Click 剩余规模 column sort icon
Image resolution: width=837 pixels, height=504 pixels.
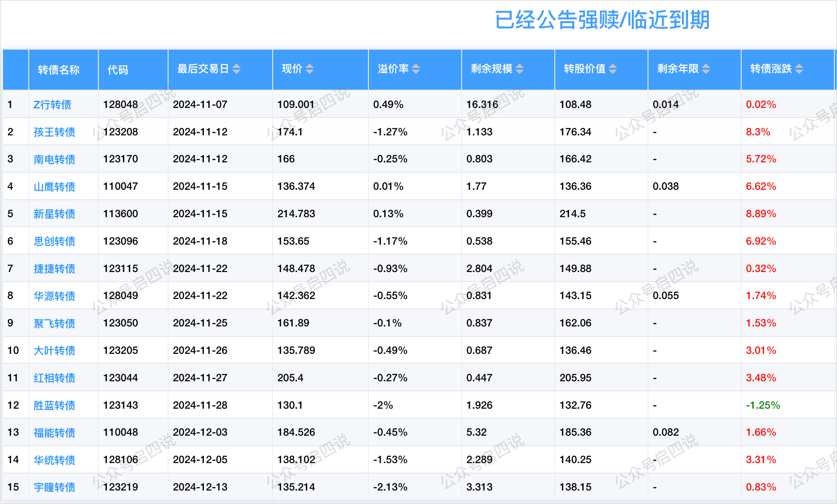point(519,69)
